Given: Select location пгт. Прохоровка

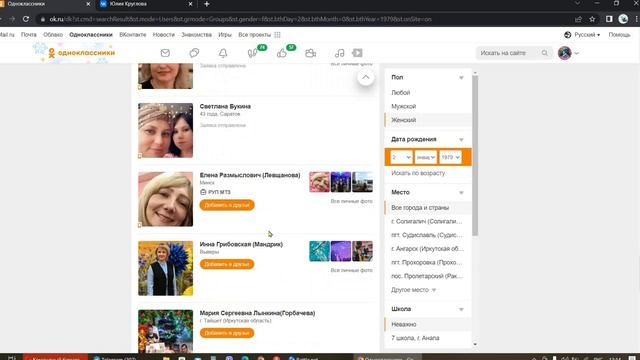Looking at the screenshot, I should (428, 262).
